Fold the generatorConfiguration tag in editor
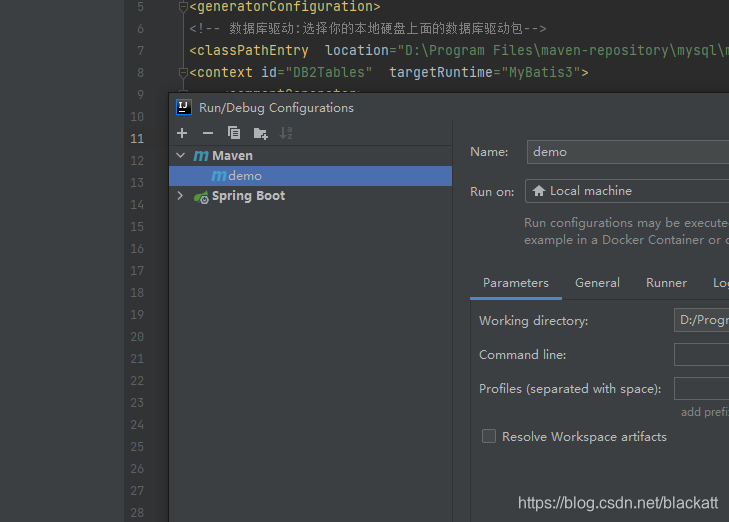 (x=183, y=7)
